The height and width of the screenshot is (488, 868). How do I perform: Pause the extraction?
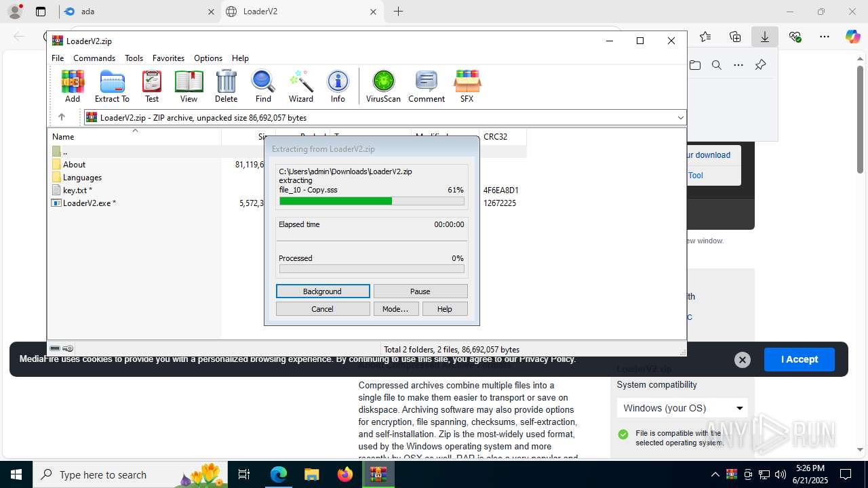[x=420, y=291]
